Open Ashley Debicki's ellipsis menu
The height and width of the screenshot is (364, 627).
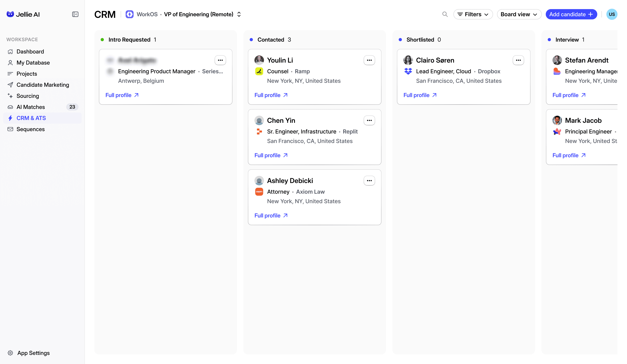point(369,180)
